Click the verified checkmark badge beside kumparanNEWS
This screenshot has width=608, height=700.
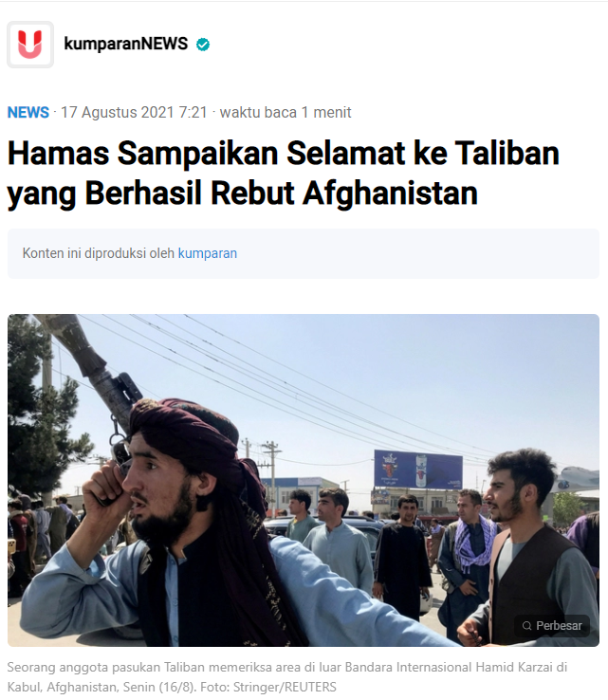pos(203,45)
